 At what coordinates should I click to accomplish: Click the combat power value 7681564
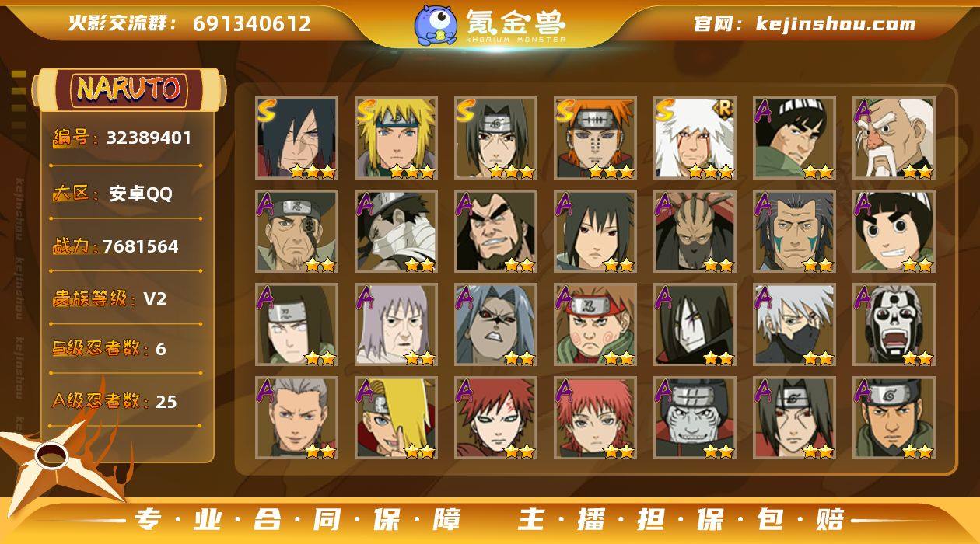click(141, 246)
